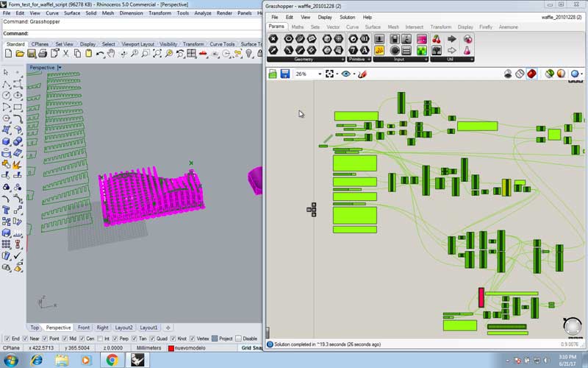
Task: Open the eye preview settings dropdown arrow
Action: [354, 74]
